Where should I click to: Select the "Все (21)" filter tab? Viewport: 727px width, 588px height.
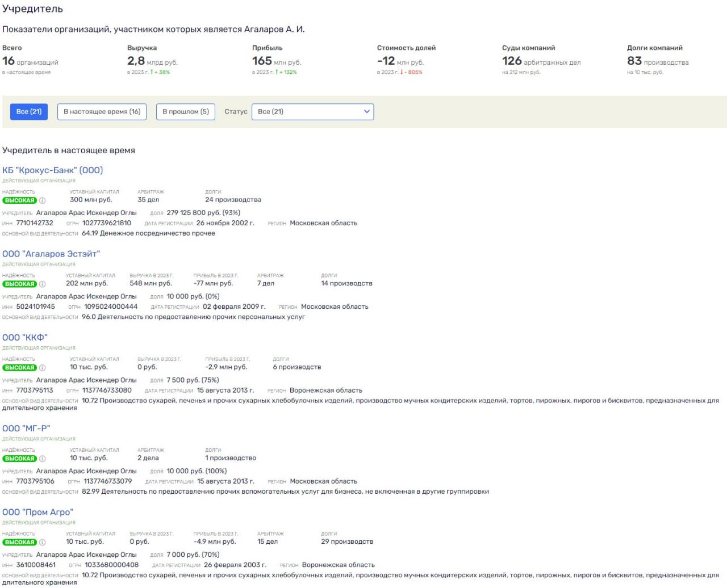point(29,112)
